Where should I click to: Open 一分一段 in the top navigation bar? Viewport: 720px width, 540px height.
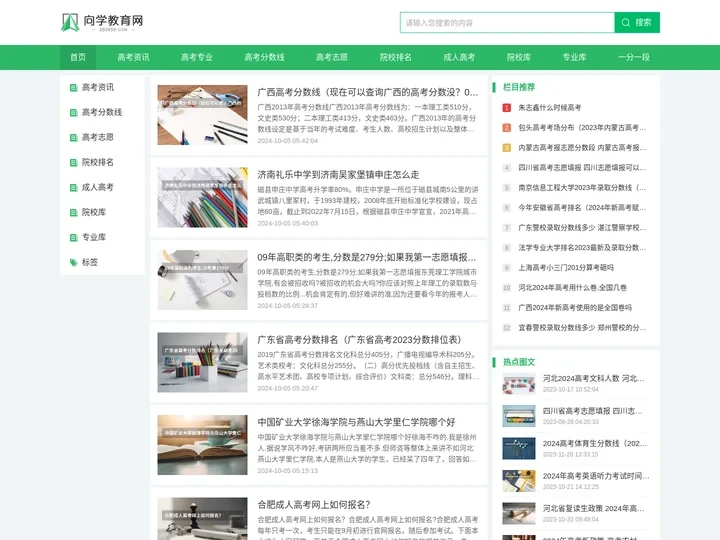tap(634, 57)
